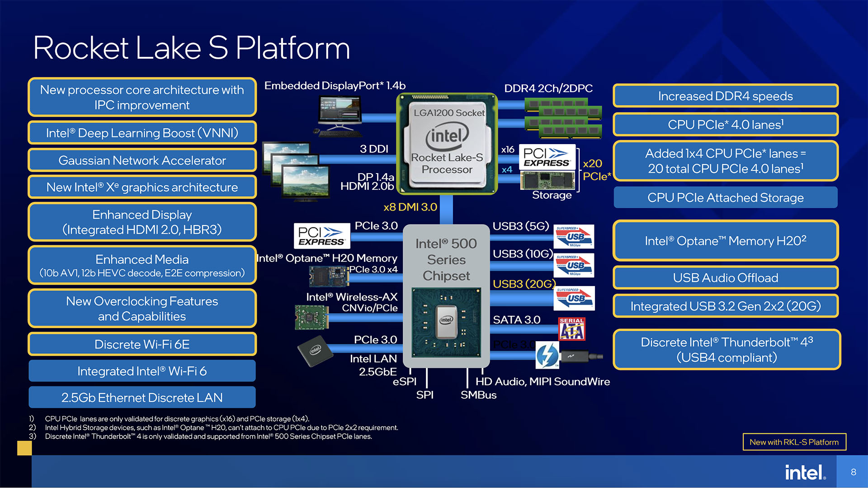Viewport: 868px width, 488px height.
Task: Click the Wireless-AX CNVio module image
Action: 311,317
